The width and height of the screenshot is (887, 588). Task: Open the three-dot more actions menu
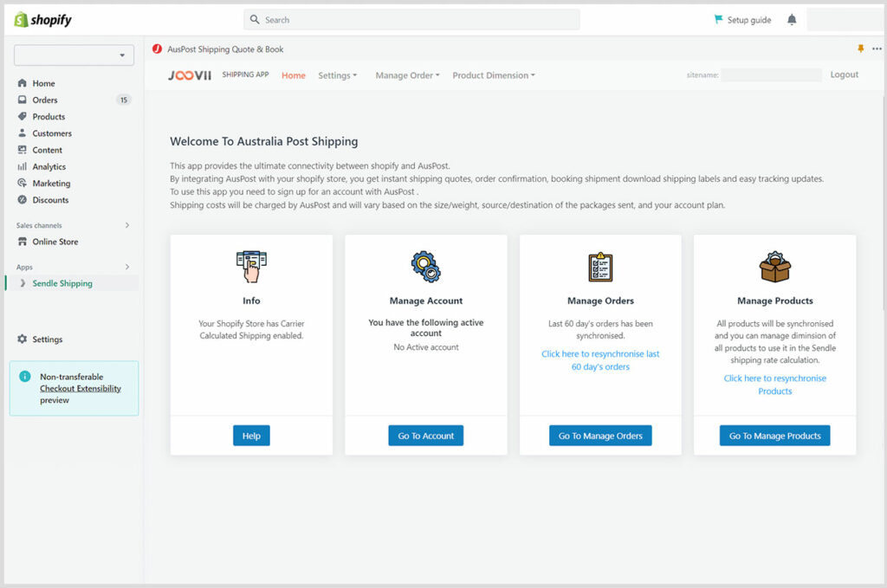[877, 48]
